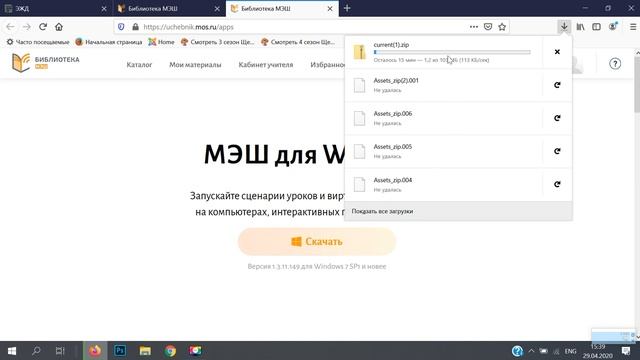Launch Photoshop from the taskbar
Screen dimensions: 640x360
coord(120,351)
